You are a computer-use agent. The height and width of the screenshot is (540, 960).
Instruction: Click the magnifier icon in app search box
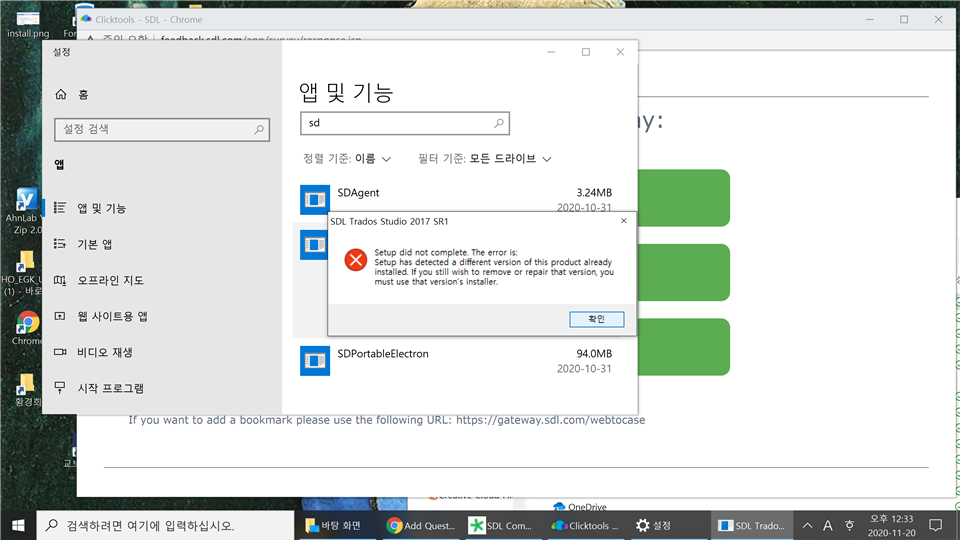(499, 123)
